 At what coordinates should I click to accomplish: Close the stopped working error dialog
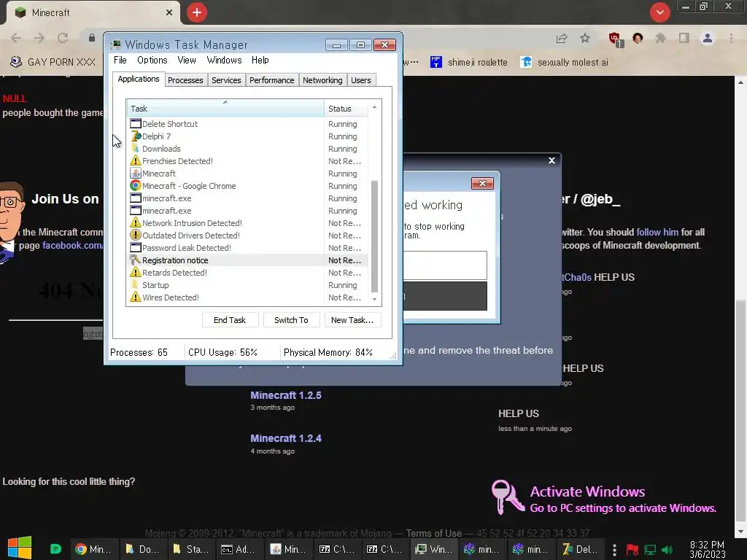click(x=482, y=183)
